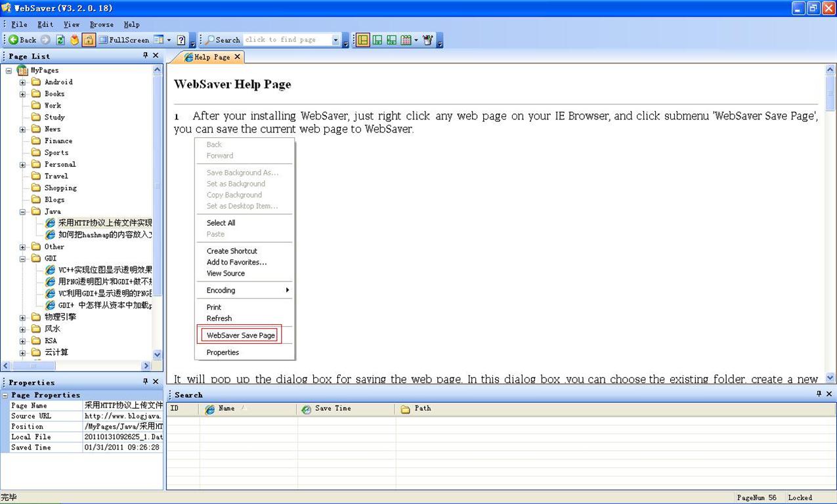The height and width of the screenshot is (504, 837).
Task: Expand the Books folder
Action: (x=22, y=94)
